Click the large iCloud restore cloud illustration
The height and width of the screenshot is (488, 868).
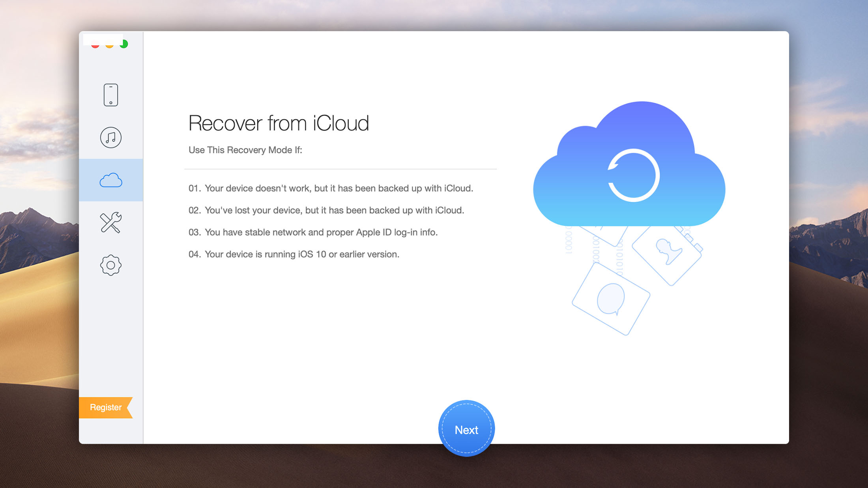629,164
